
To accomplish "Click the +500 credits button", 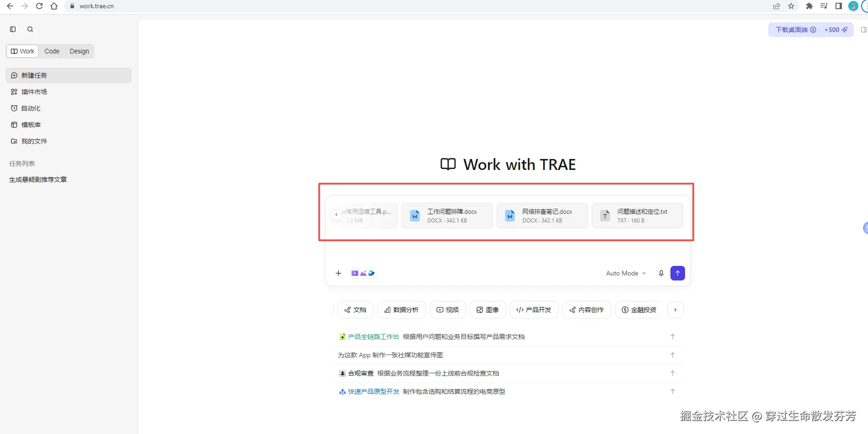I will [x=836, y=30].
